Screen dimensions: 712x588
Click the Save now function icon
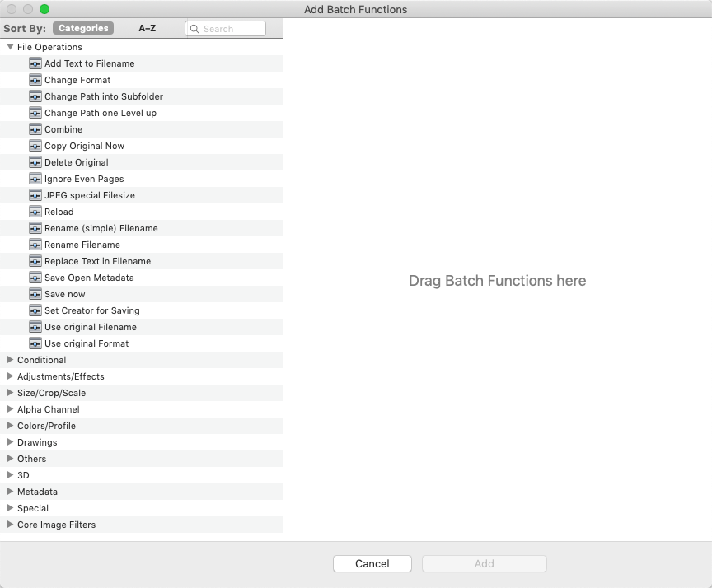35,295
